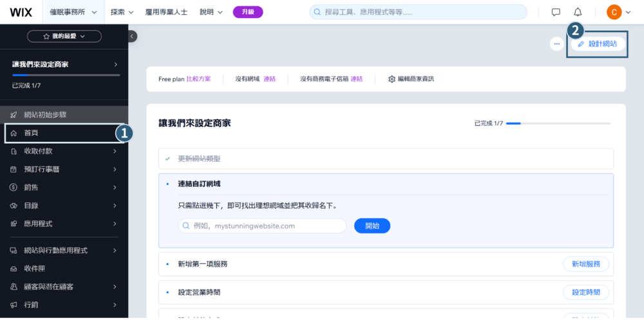
Task: Expand the 銷售 submenu arrow
Action: coord(115,188)
